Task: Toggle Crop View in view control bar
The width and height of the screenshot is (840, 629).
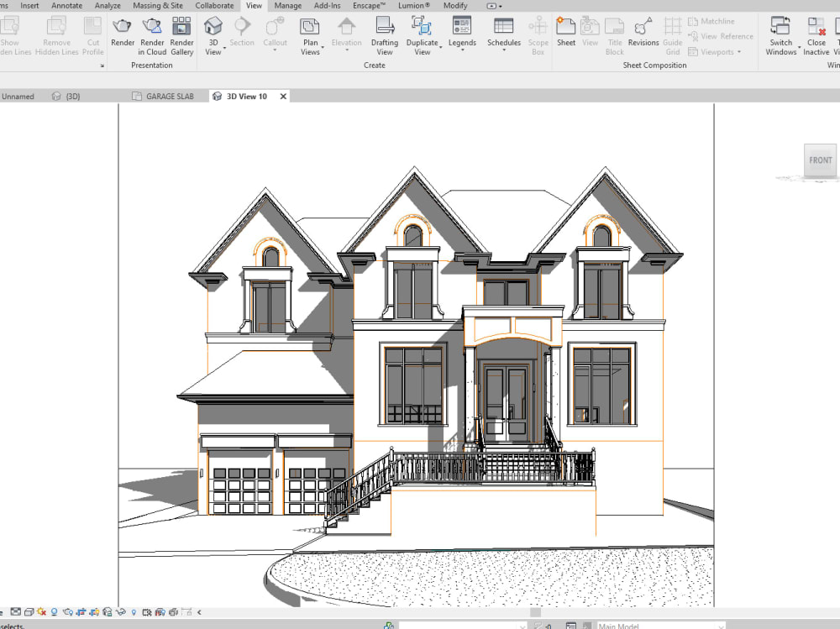Action: click(x=81, y=612)
